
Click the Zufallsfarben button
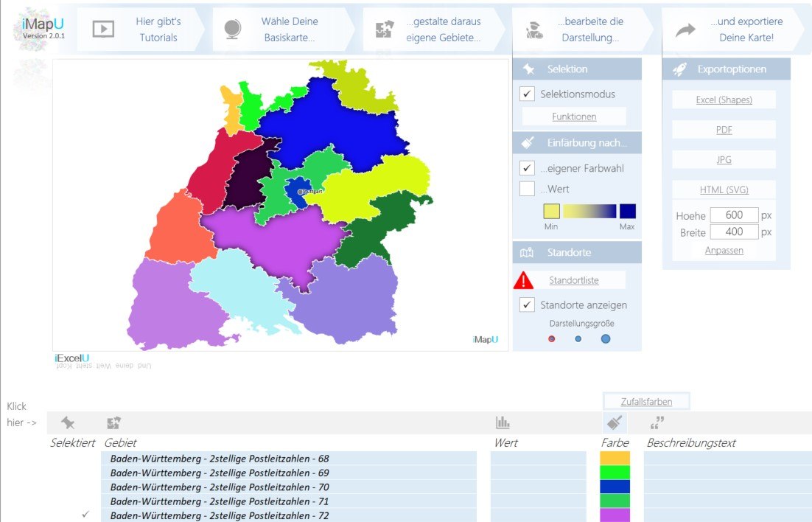pyautogui.click(x=646, y=401)
